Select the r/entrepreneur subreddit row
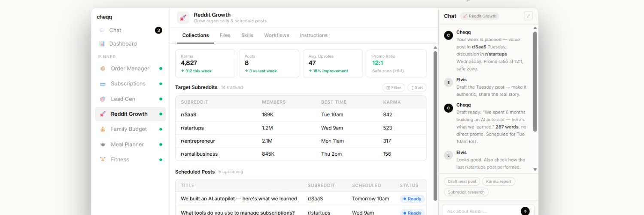644x215 pixels. 301,141
